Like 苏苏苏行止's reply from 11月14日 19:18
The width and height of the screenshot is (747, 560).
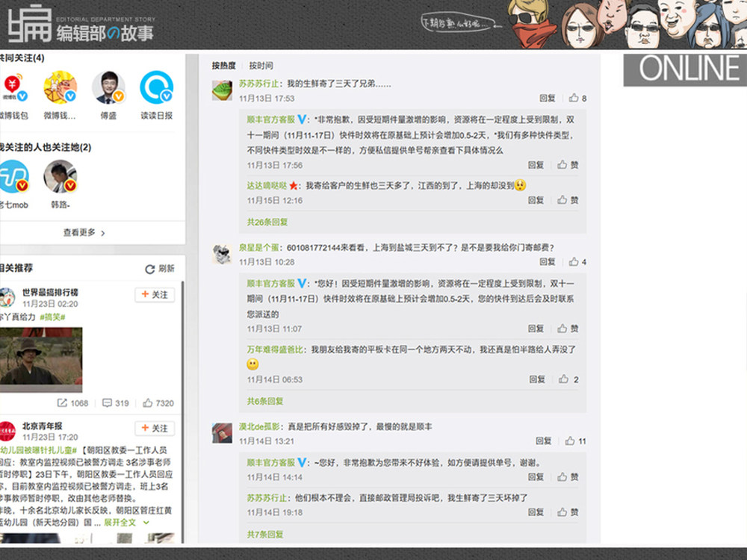point(568,512)
